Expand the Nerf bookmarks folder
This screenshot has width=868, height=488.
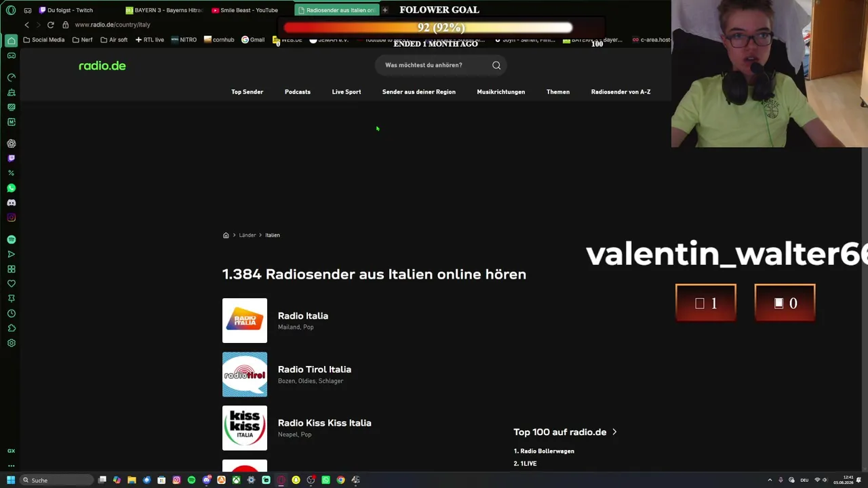[x=82, y=40]
